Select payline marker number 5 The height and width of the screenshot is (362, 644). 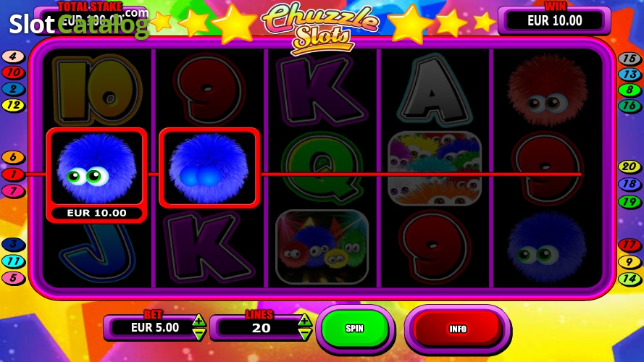click(13, 278)
